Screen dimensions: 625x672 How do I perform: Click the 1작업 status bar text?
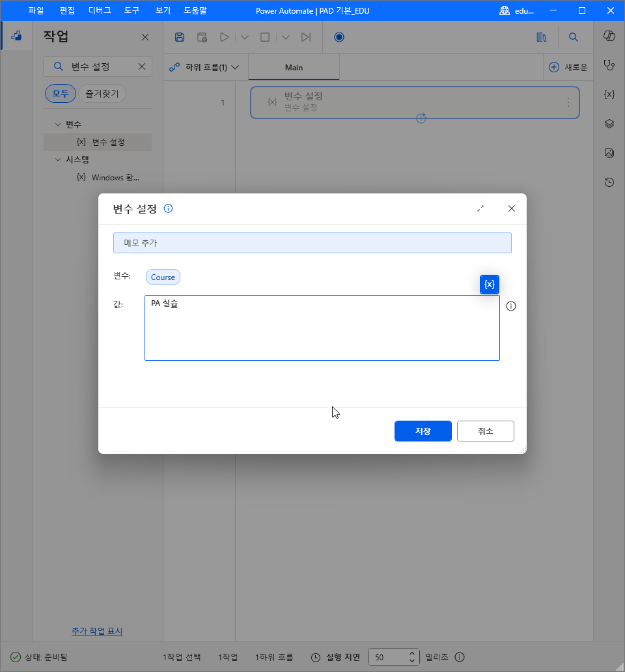[x=228, y=657]
